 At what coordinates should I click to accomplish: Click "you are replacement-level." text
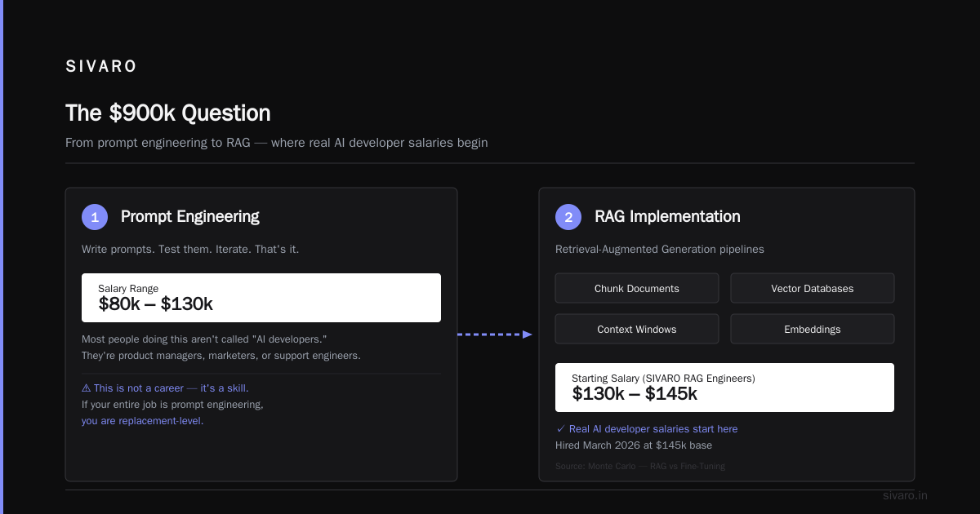(x=142, y=421)
